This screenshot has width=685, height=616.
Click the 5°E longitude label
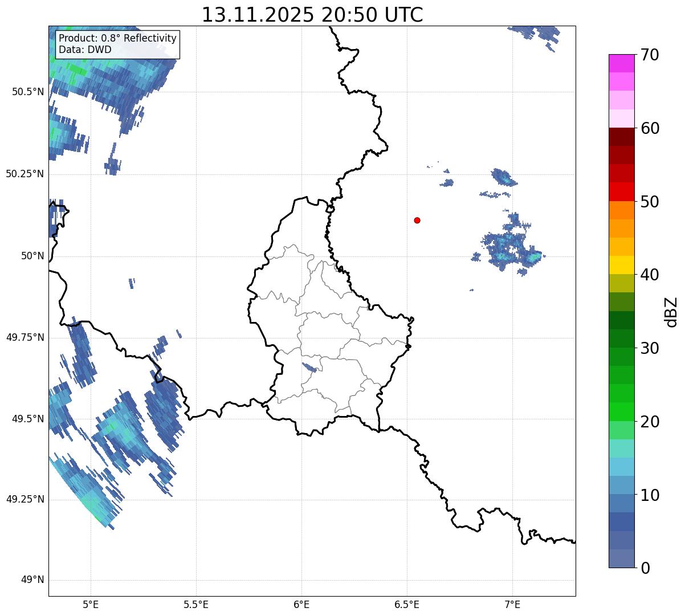pos(91,605)
